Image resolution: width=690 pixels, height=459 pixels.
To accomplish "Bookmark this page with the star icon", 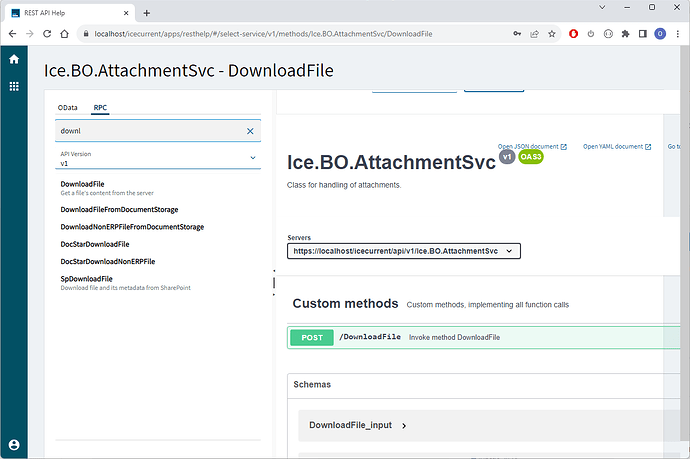I will [552, 34].
